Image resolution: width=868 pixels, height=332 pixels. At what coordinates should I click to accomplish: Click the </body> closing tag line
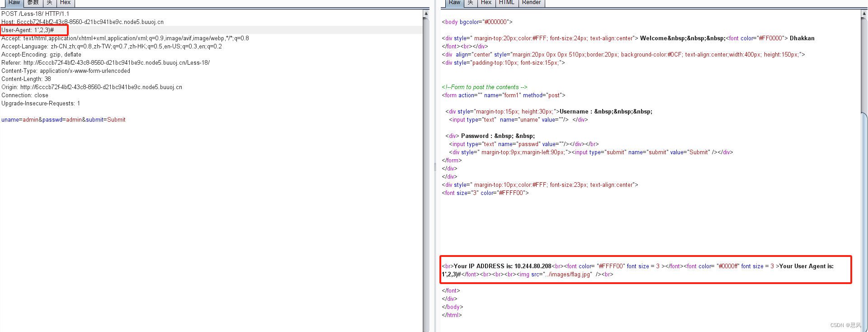[x=453, y=307]
